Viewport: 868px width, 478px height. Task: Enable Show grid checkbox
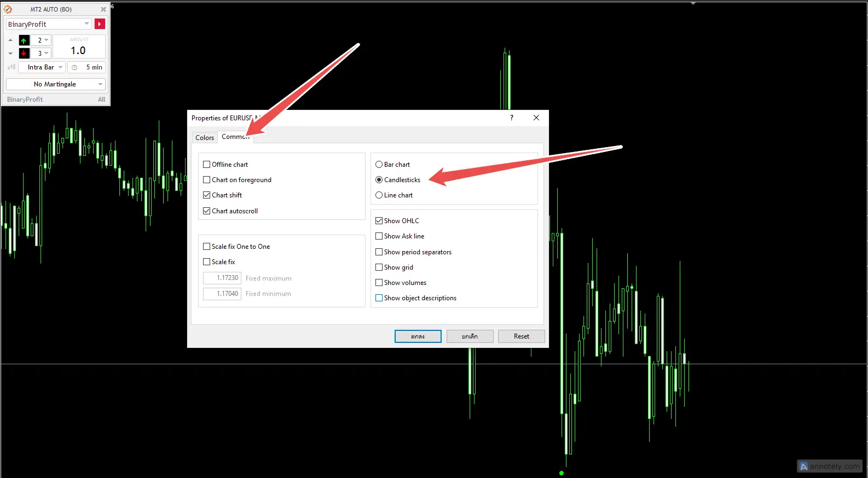[379, 267]
